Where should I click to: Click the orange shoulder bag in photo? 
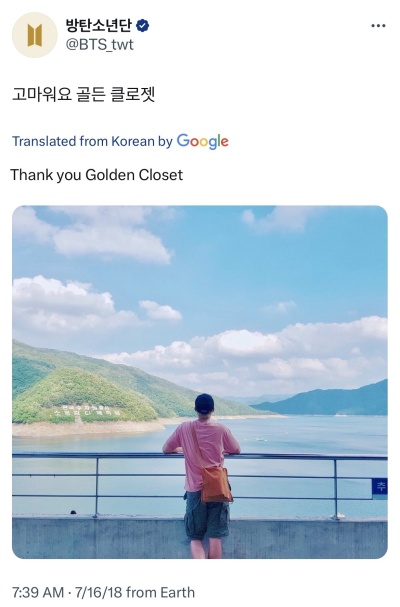click(215, 484)
